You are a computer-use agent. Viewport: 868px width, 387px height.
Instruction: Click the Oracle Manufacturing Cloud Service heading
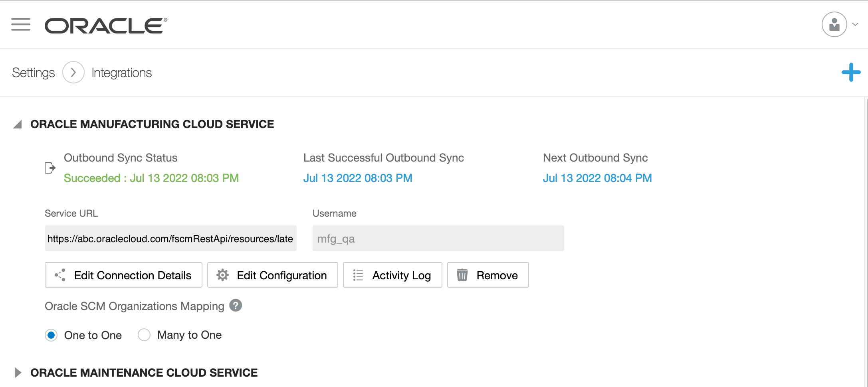(152, 124)
